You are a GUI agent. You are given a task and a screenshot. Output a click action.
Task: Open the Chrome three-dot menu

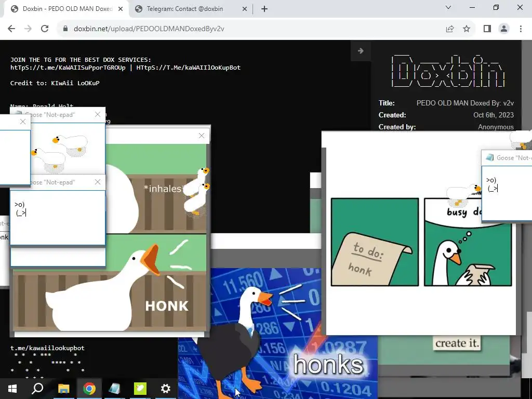pos(521,29)
